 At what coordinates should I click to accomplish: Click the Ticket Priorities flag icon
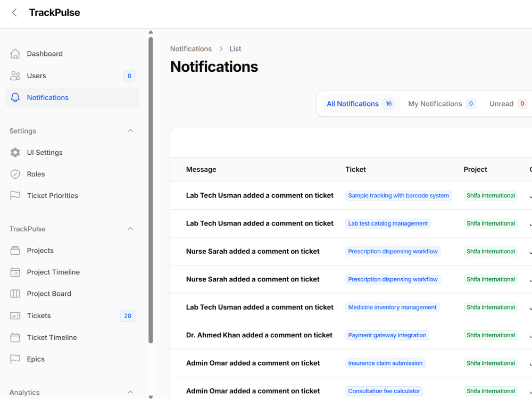point(15,195)
